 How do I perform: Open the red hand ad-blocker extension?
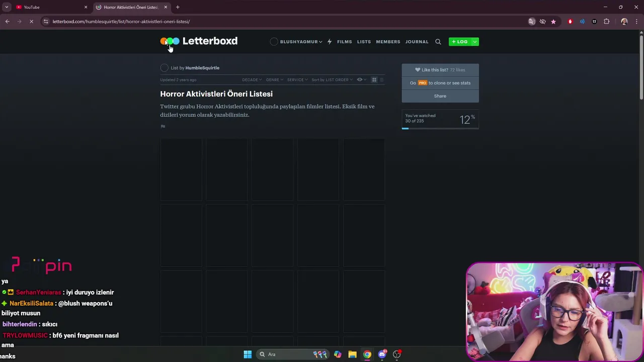pyautogui.click(x=570, y=22)
